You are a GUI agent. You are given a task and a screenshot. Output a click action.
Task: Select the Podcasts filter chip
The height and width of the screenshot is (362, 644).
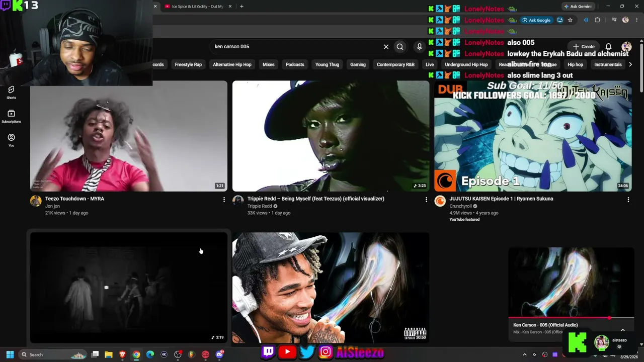[295, 64]
